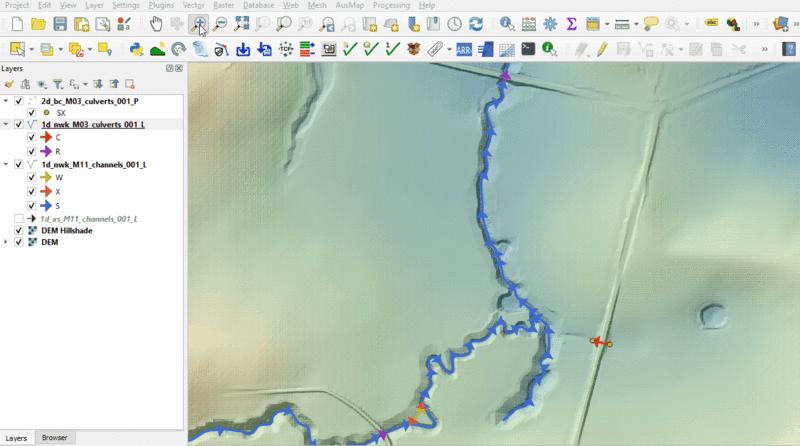
Task: Uncheck the DEM Hillshade layer checkbox
Action: [x=19, y=230]
